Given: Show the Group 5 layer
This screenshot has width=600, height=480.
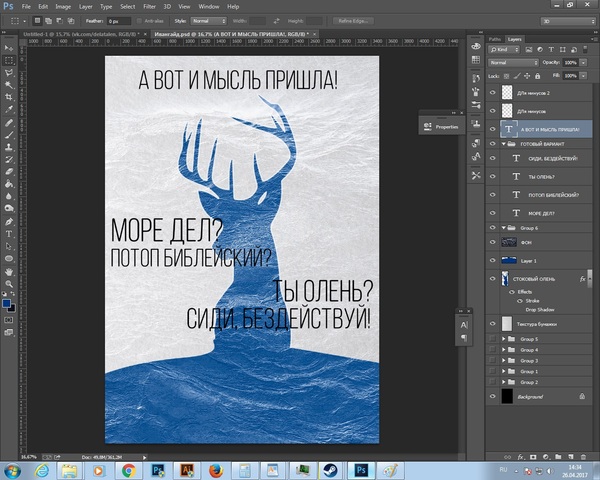Looking at the screenshot, I should click(491, 339).
